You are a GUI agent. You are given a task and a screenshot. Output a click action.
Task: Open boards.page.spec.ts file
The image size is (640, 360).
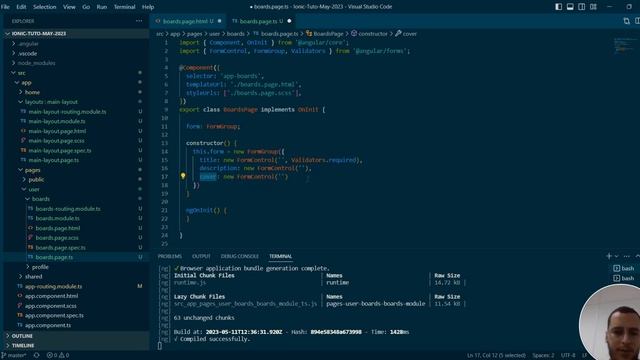60,248
